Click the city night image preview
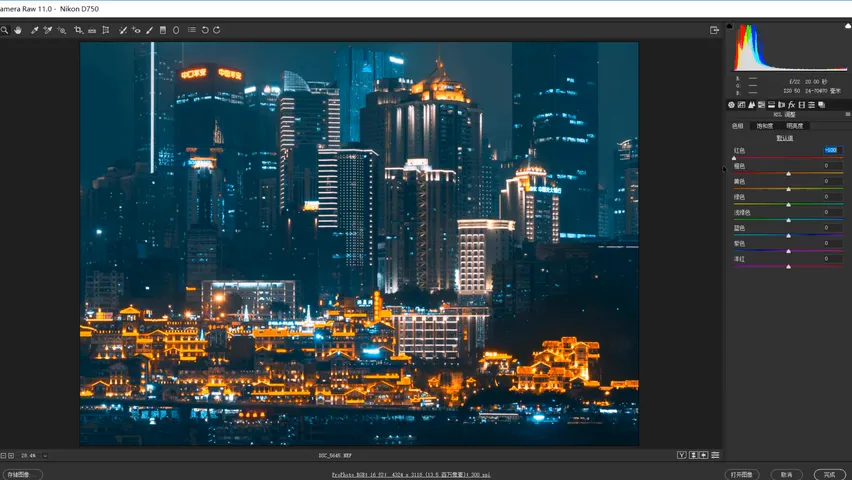Screen dimensions: 852x480 pos(359,244)
